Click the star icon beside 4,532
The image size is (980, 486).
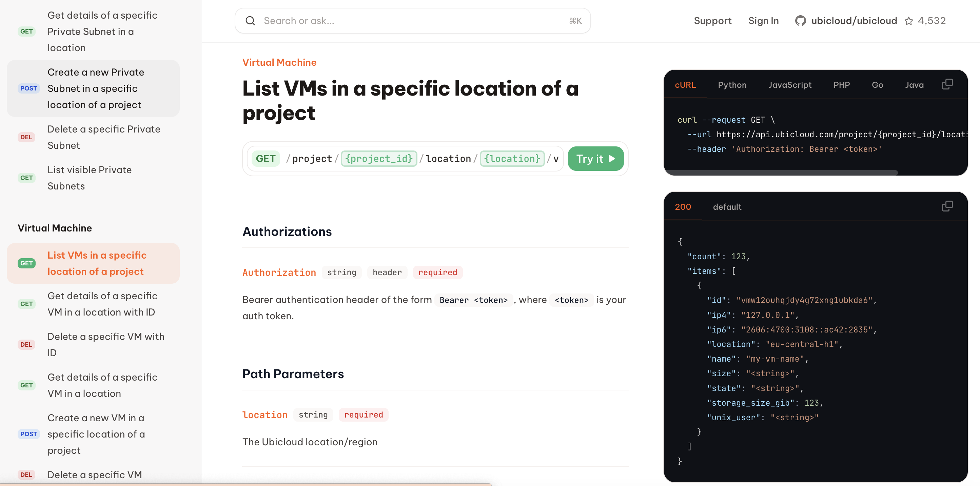pyautogui.click(x=908, y=21)
